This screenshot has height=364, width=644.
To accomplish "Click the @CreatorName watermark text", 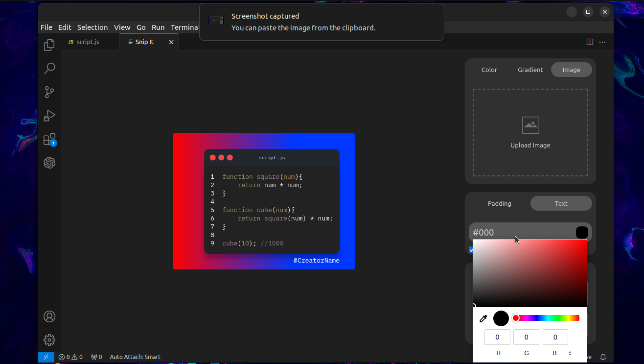I will point(317,261).
